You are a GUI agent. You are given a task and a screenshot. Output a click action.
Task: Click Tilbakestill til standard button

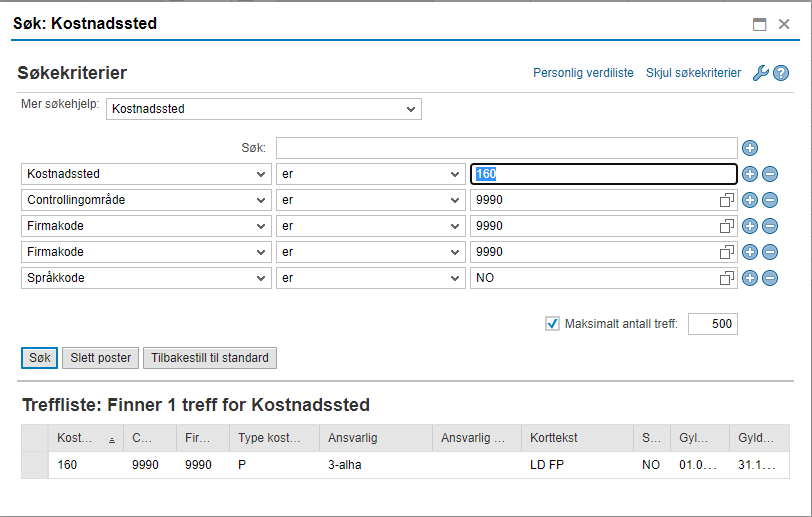tap(210, 358)
